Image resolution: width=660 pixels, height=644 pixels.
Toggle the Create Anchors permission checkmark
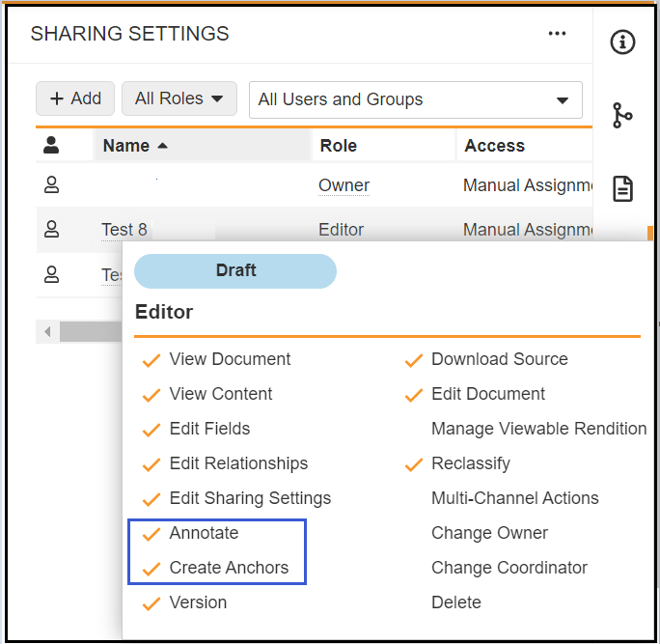pos(151,568)
